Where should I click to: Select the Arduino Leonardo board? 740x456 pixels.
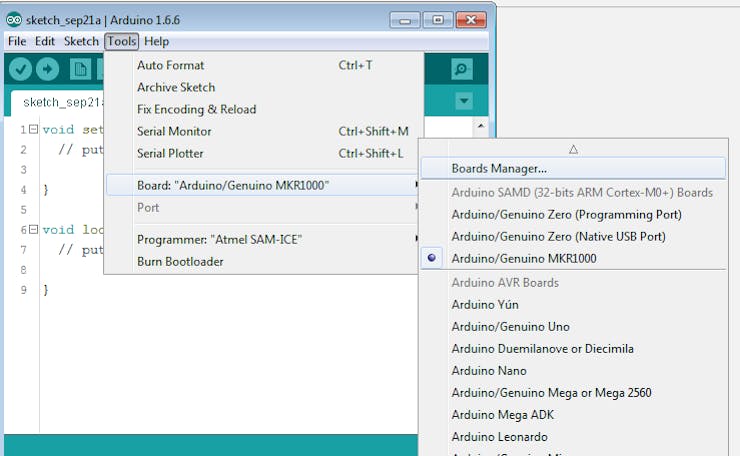573,437
